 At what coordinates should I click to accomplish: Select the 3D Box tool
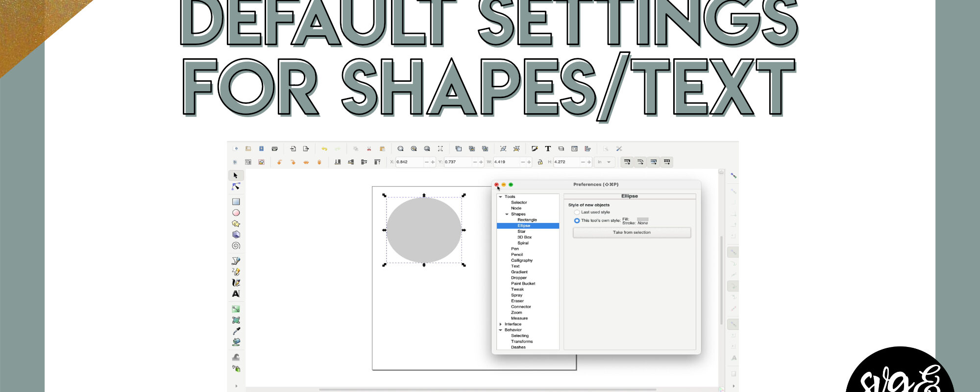click(236, 235)
